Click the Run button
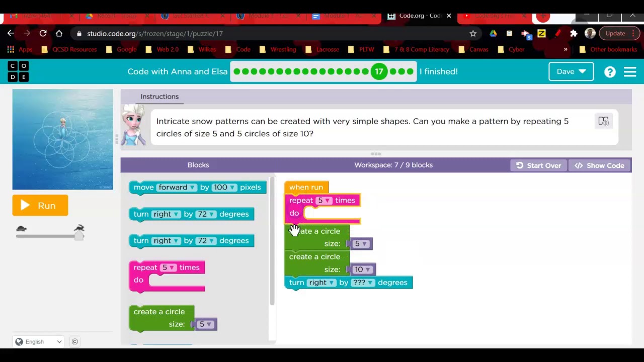 (x=40, y=206)
